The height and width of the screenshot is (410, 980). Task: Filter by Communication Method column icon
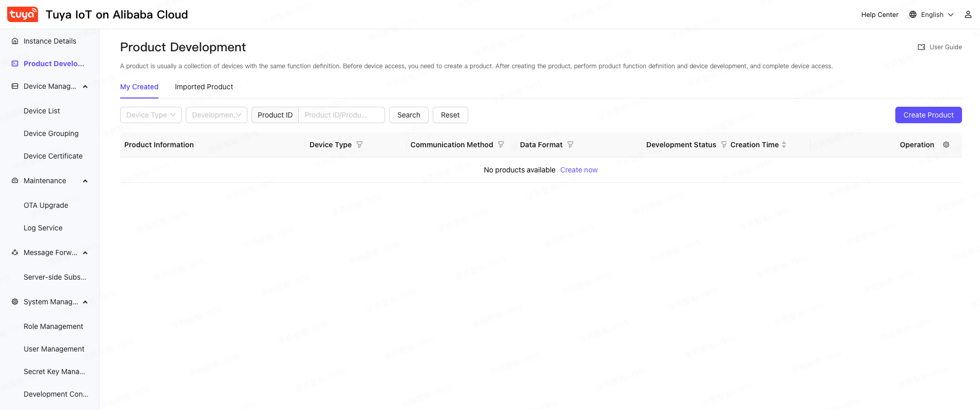501,145
